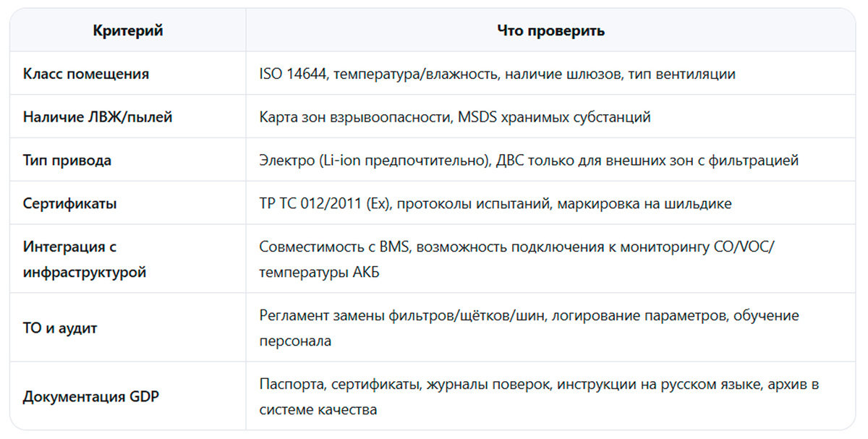The height and width of the screenshot is (439, 868).
Task: Click the "Критерий" column header
Action: click(128, 31)
